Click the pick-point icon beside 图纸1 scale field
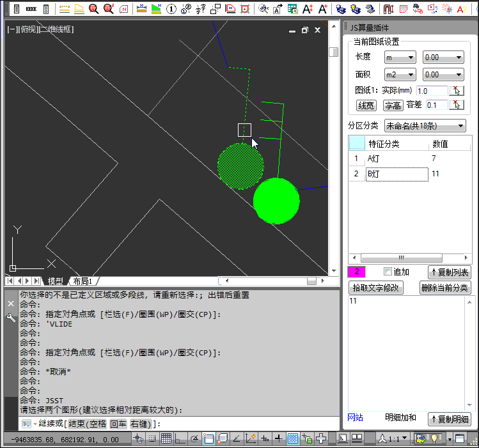The height and width of the screenshot is (448, 479). (457, 91)
